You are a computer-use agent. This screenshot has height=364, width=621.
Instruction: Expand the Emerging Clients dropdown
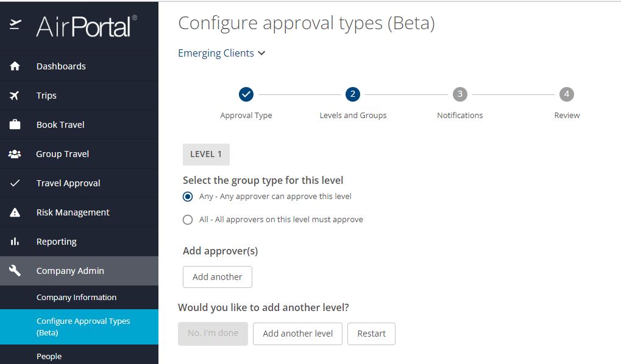click(221, 53)
